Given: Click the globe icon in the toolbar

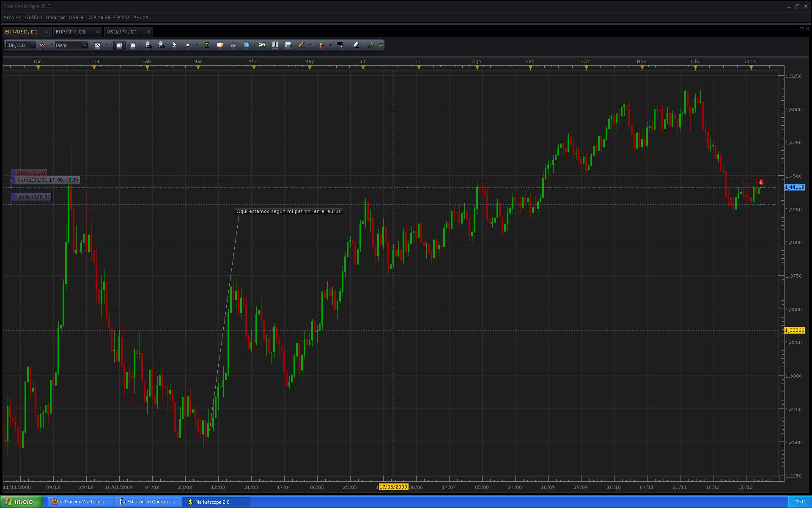Looking at the screenshot, I should coord(246,45).
